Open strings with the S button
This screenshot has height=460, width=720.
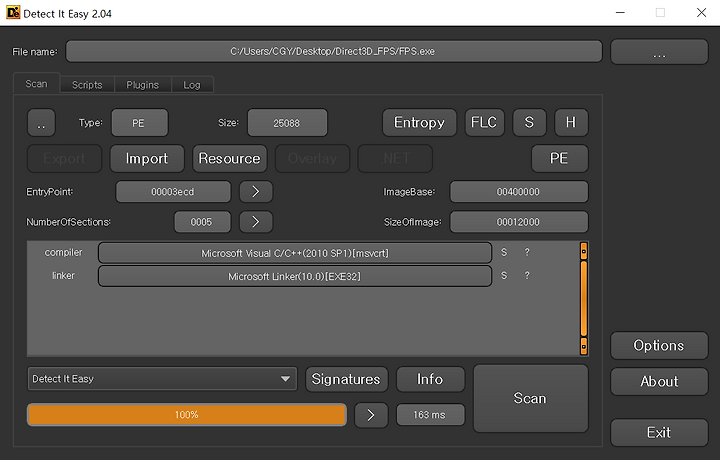click(529, 123)
